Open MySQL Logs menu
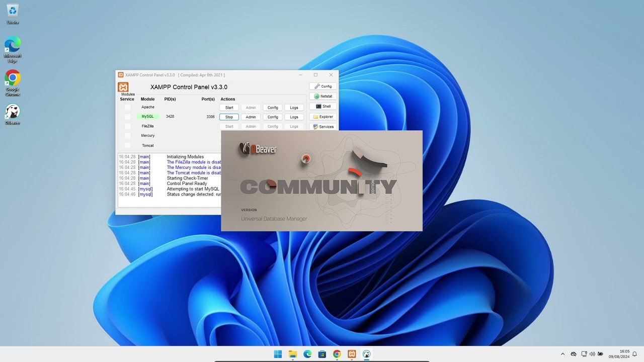 tap(294, 117)
